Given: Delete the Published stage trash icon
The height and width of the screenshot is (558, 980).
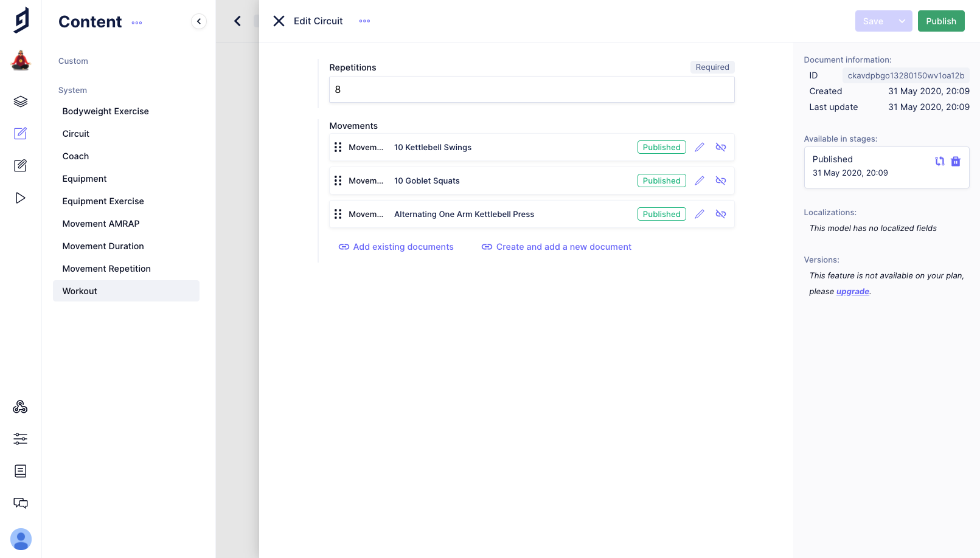Looking at the screenshot, I should 956,161.
